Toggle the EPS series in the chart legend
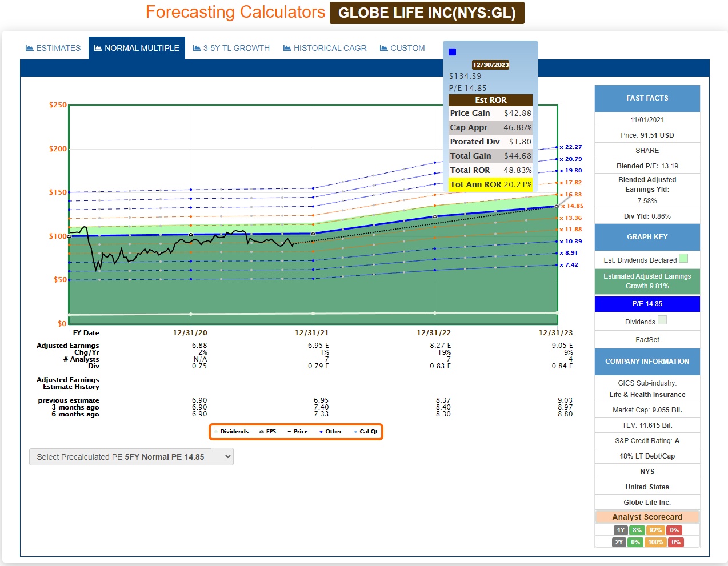The image size is (728, 566). click(267, 432)
